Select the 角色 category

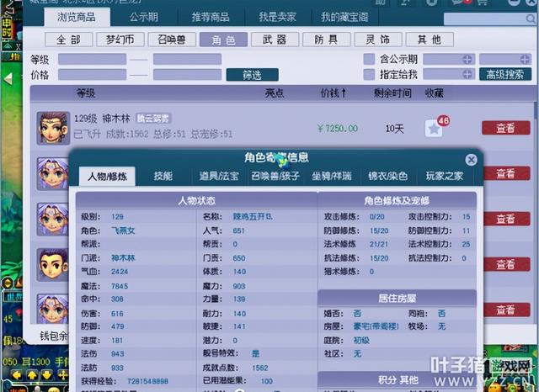tap(223, 40)
